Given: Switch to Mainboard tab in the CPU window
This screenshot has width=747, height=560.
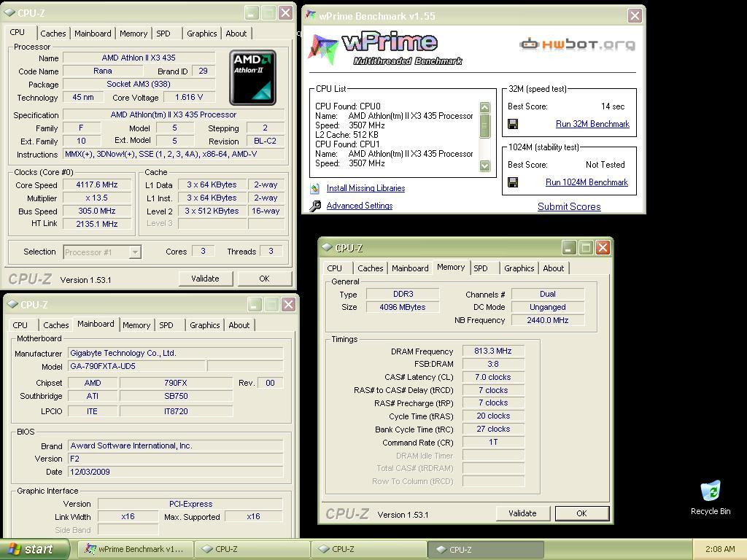Looking at the screenshot, I should tap(93, 34).
